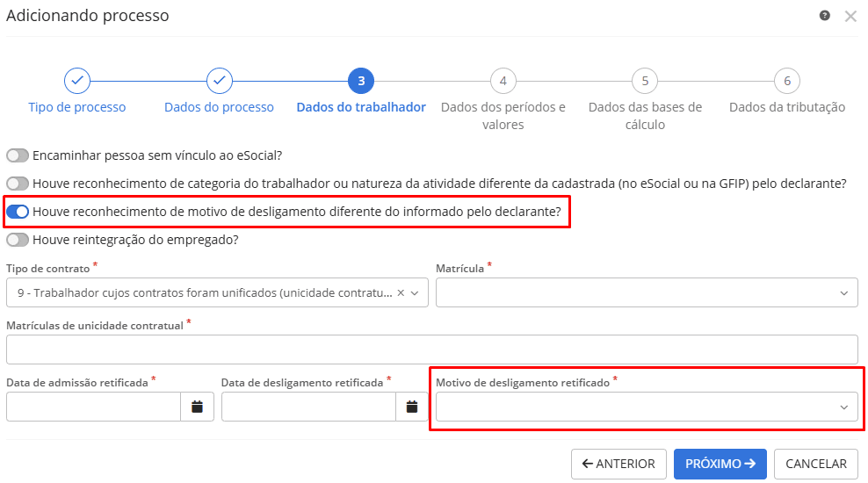Clear the Tipo de contrato selection
The width and height of the screenshot is (868, 483).
coord(401,292)
